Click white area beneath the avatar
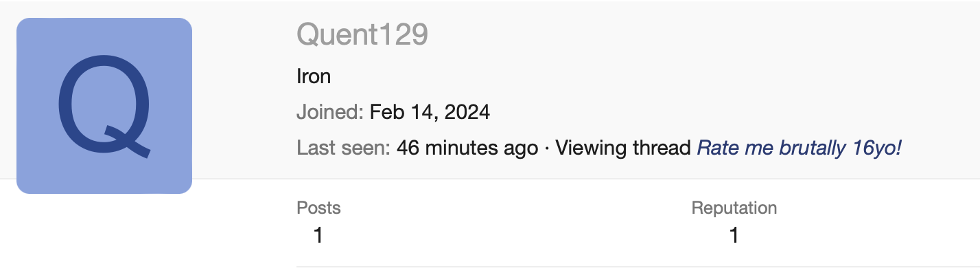 (104, 234)
